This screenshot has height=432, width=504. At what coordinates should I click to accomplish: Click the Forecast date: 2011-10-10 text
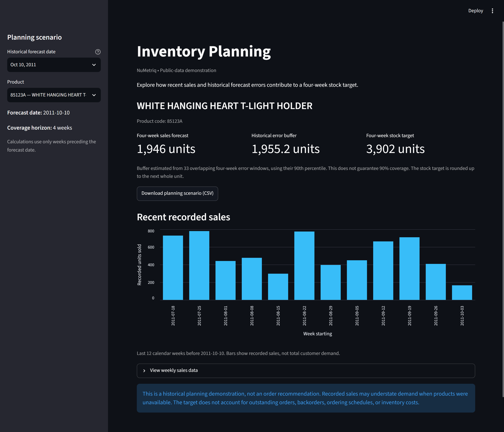pyautogui.click(x=39, y=113)
